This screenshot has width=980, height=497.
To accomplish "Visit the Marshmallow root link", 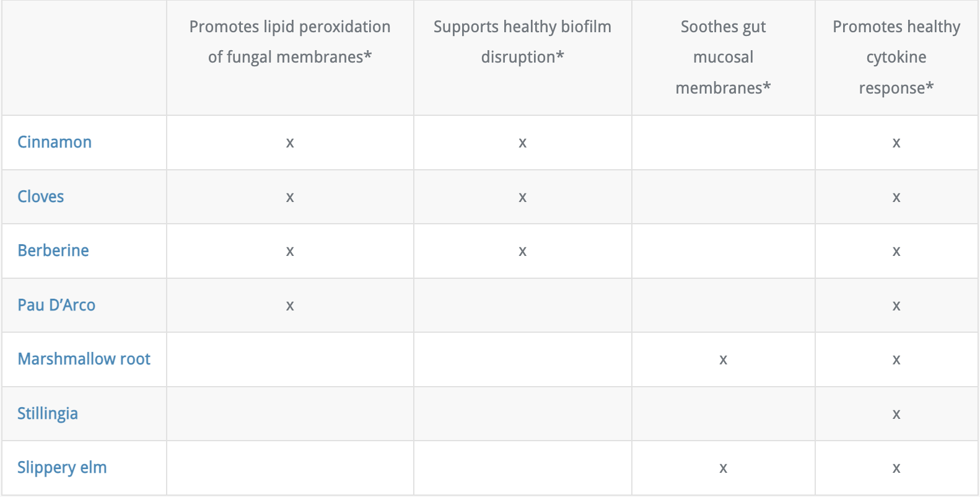I will pos(84,359).
